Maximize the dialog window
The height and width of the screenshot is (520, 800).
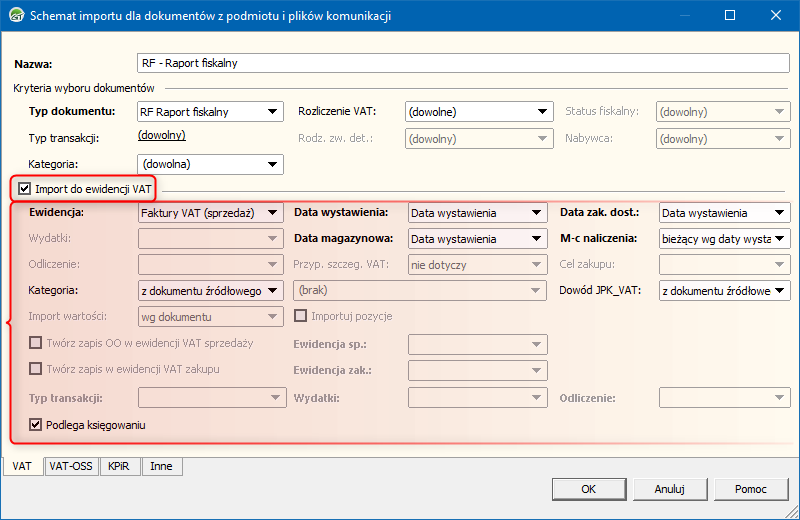point(730,15)
